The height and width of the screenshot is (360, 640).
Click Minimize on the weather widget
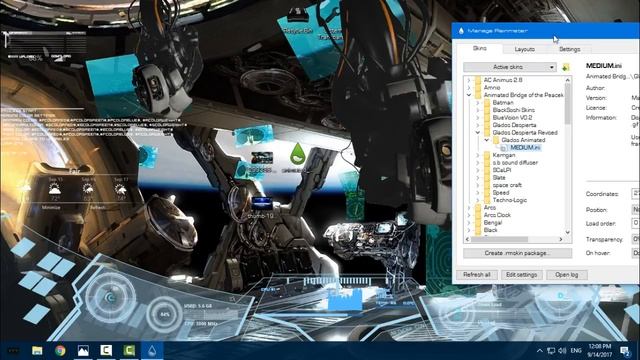51,207
